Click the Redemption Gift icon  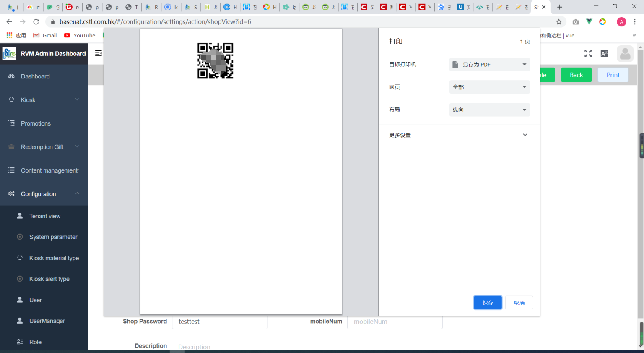[11, 147]
